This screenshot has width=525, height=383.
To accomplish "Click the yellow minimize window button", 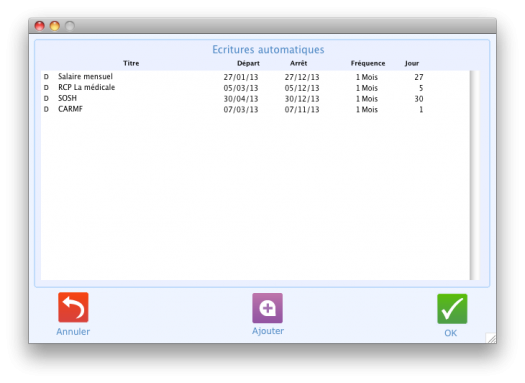I will [x=55, y=26].
